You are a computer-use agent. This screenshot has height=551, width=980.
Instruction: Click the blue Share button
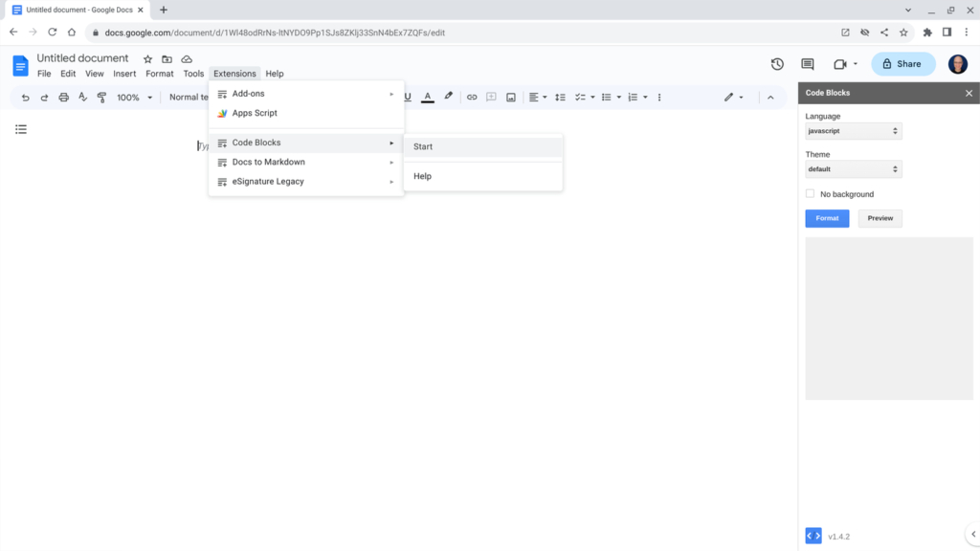pyautogui.click(x=902, y=63)
